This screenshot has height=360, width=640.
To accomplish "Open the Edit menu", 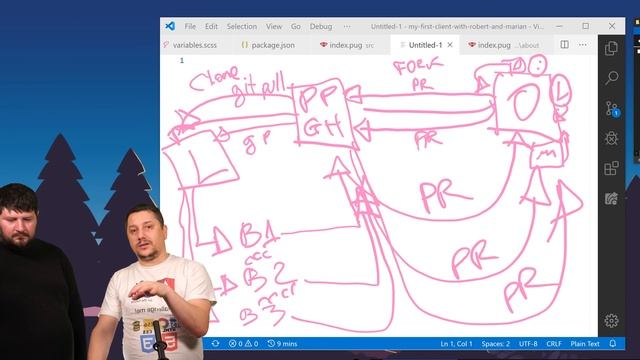I will [211, 26].
